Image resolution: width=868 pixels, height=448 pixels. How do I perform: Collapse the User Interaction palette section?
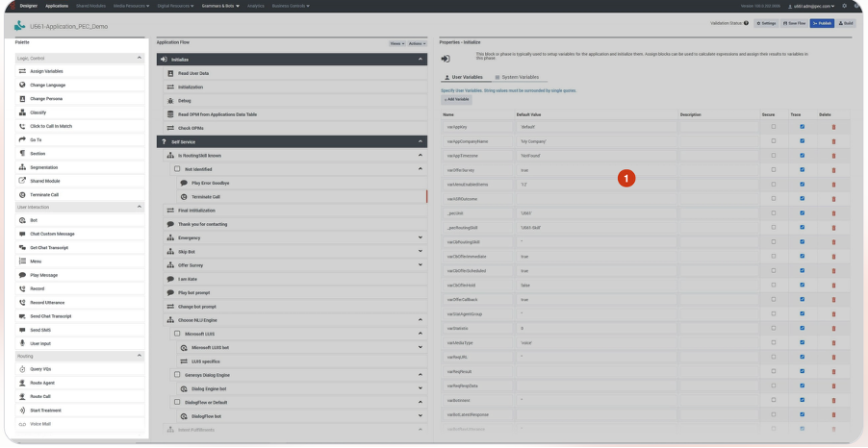139,207
